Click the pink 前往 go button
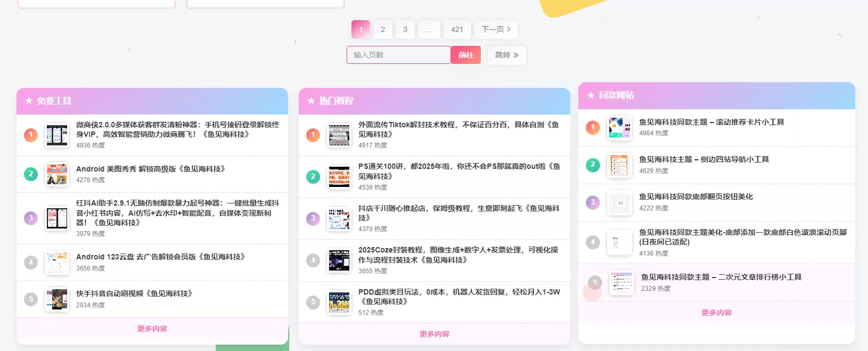This screenshot has height=351, width=868. click(466, 55)
